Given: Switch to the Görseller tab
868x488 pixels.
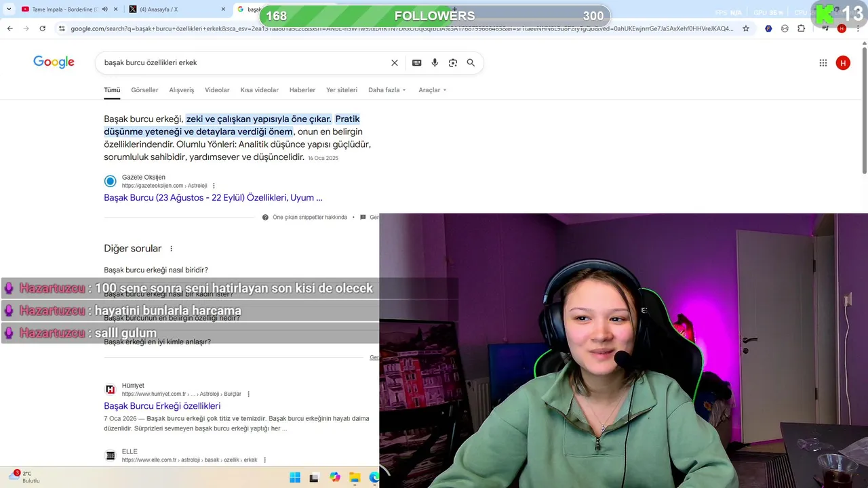Looking at the screenshot, I should coord(144,90).
